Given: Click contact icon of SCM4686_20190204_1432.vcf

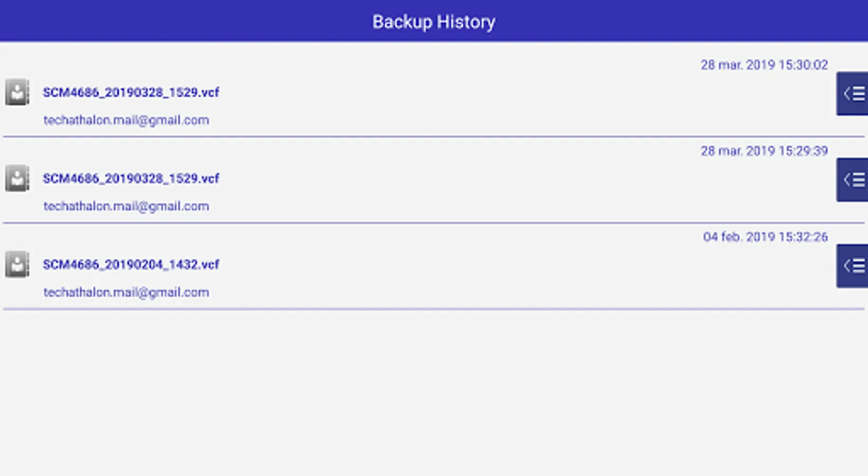Looking at the screenshot, I should [17, 264].
